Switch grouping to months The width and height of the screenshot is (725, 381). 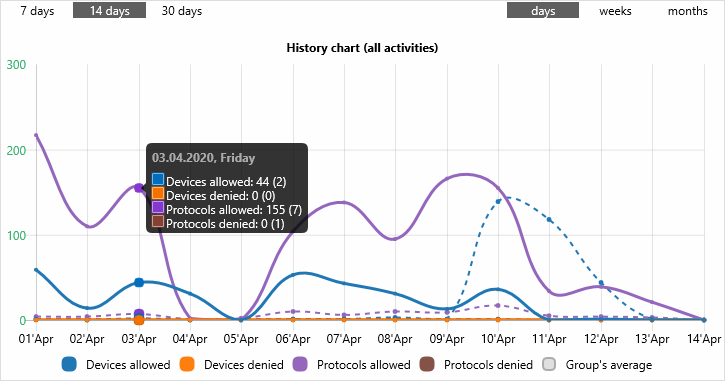[x=688, y=11]
